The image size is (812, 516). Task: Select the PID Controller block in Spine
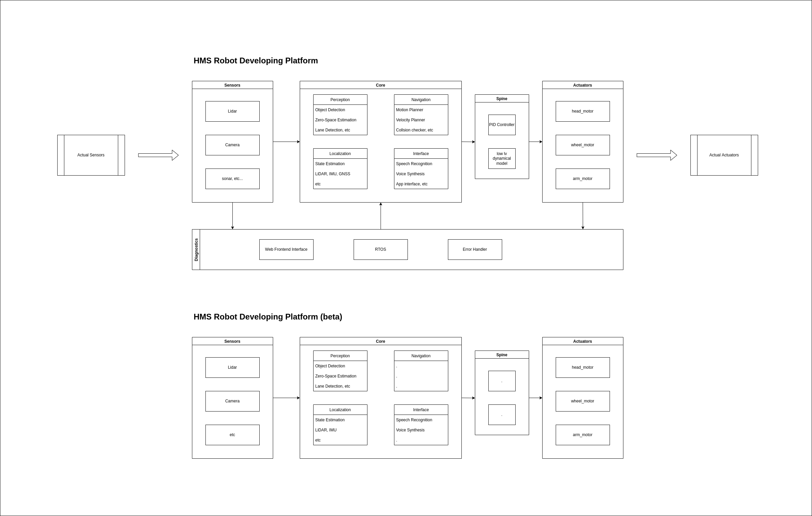(x=502, y=125)
